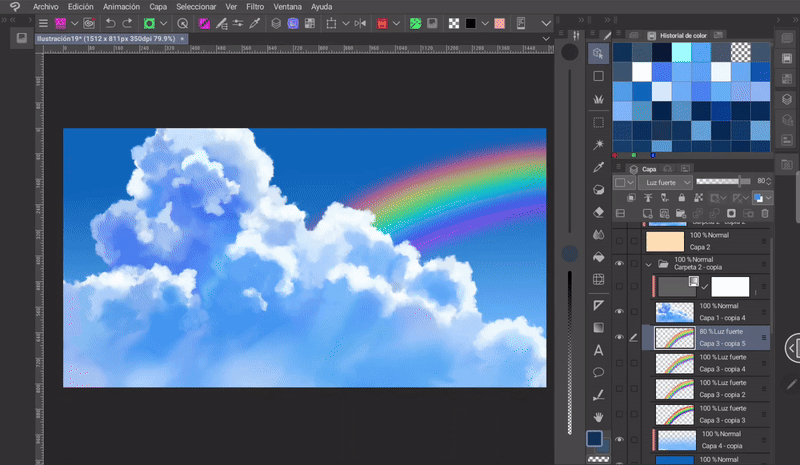This screenshot has height=465, width=800.
Task: Hide the Capa 1 - copia 4 layer
Action: pos(619,311)
